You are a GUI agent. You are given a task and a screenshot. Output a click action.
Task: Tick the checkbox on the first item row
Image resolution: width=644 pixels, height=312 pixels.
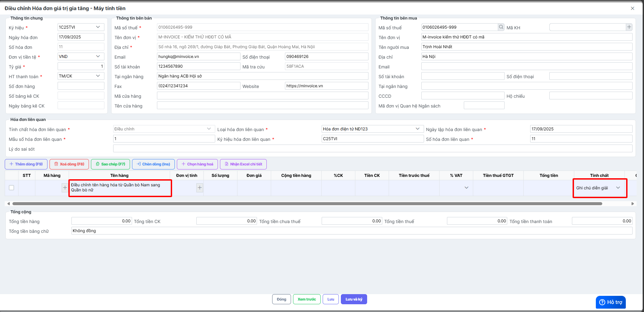pos(11,188)
